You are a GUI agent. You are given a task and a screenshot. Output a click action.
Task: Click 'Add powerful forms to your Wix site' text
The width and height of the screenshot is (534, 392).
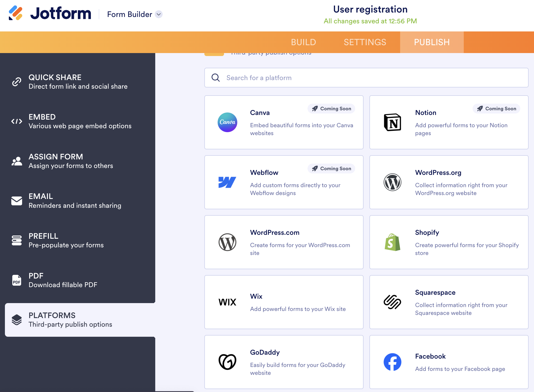(298, 309)
